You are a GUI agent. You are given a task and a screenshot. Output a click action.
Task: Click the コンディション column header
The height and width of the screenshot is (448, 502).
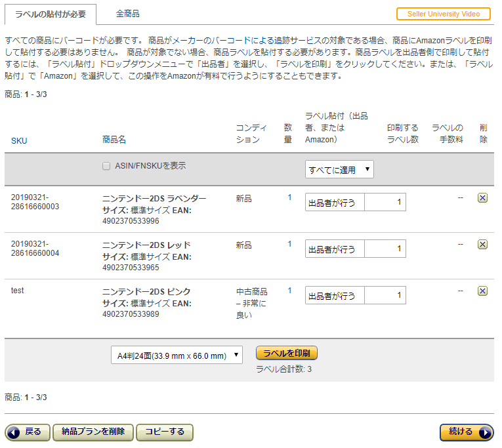click(251, 133)
